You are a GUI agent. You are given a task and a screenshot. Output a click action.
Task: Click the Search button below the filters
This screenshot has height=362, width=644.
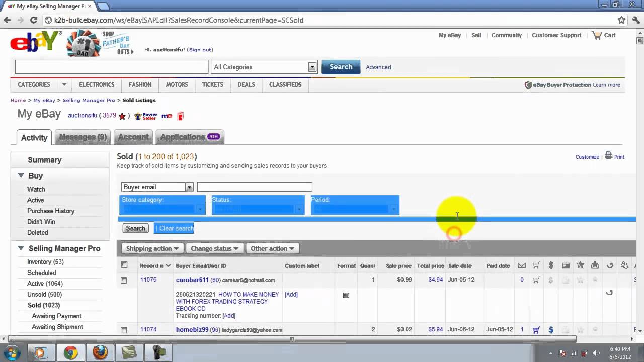click(135, 228)
